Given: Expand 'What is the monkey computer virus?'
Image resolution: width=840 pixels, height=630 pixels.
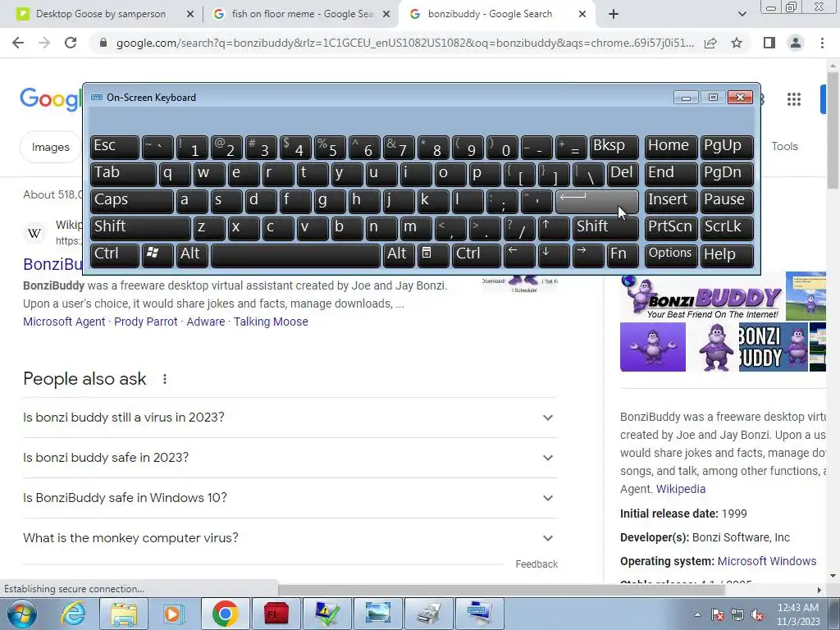Looking at the screenshot, I should pyautogui.click(x=290, y=538).
